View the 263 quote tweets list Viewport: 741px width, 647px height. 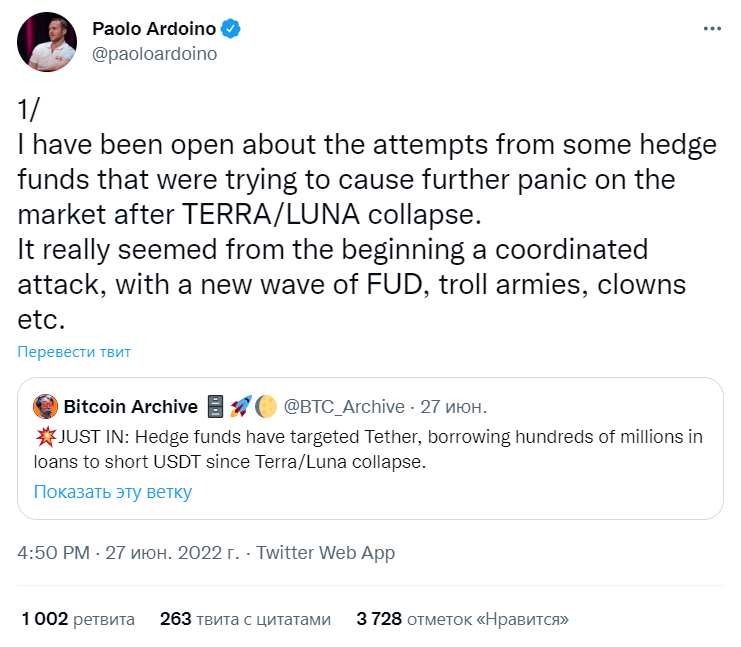coord(245,619)
